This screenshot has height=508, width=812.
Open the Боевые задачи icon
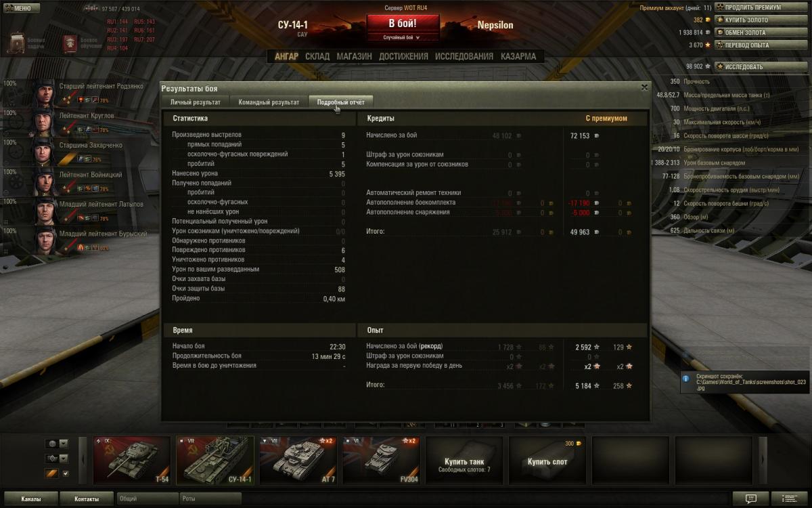click(17, 43)
